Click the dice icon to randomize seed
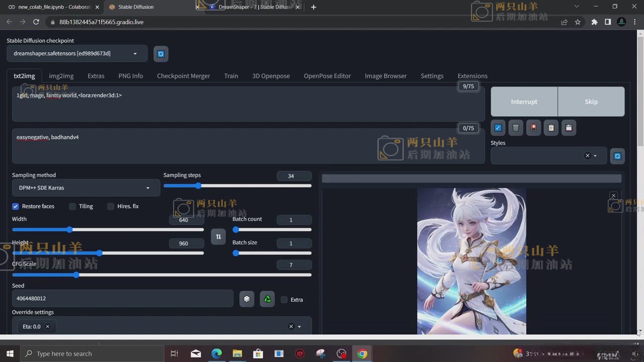644x362 pixels. pos(247,299)
